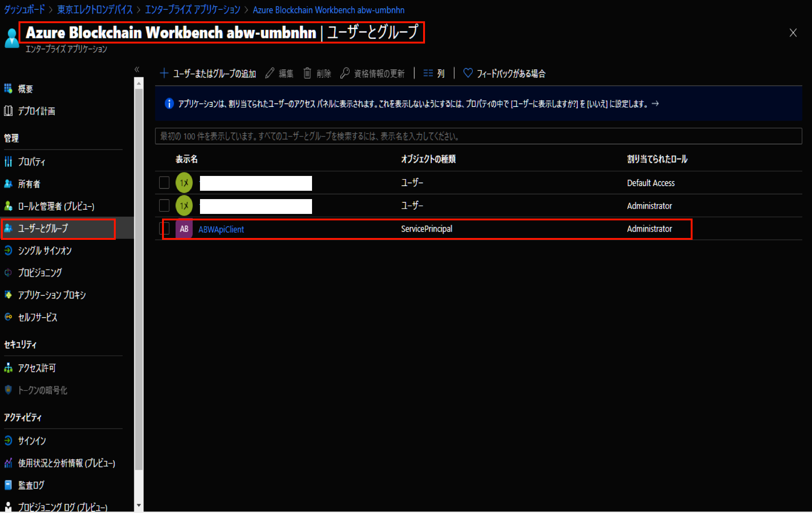Open the 概要 overview icon in sidebar
This screenshot has width=812, height=513.
pyautogui.click(x=8, y=88)
